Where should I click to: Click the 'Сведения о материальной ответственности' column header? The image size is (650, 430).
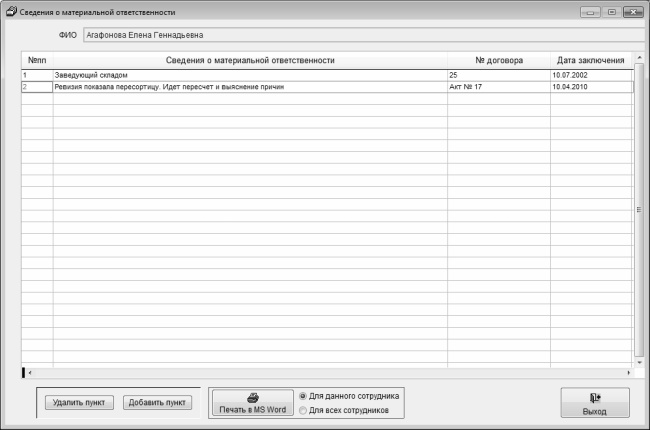pyautogui.click(x=250, y=60)
